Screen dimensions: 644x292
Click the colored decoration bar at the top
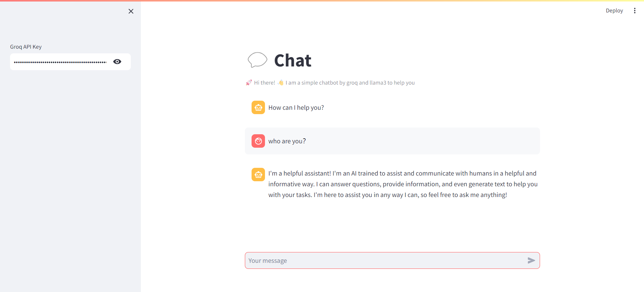click(x=322, y=1)
